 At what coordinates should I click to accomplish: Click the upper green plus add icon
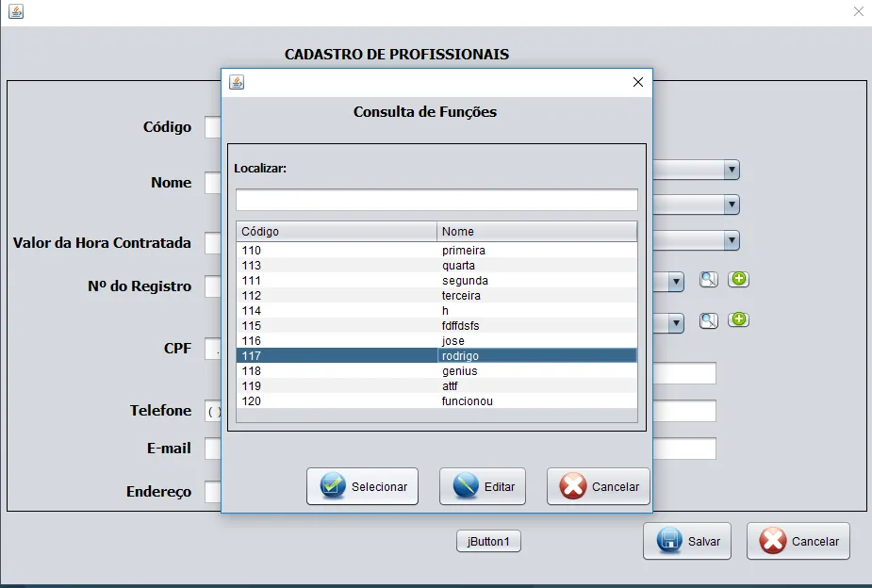pos(738,278)
